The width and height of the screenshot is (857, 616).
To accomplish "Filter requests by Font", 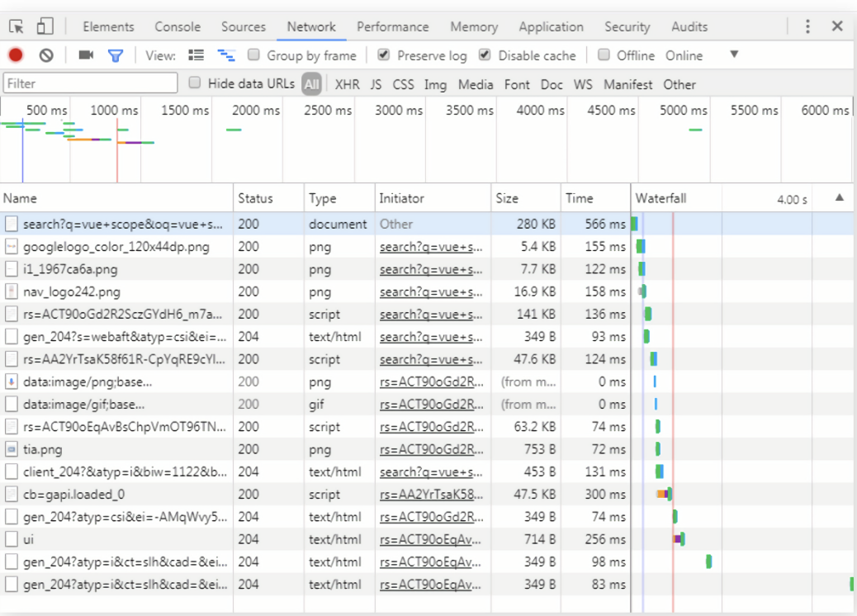I will click(517, 85).
